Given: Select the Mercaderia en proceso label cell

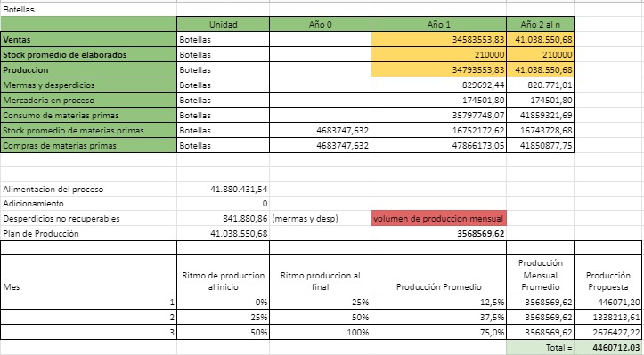Looking at the screenshot, I should tap(88, 101).
